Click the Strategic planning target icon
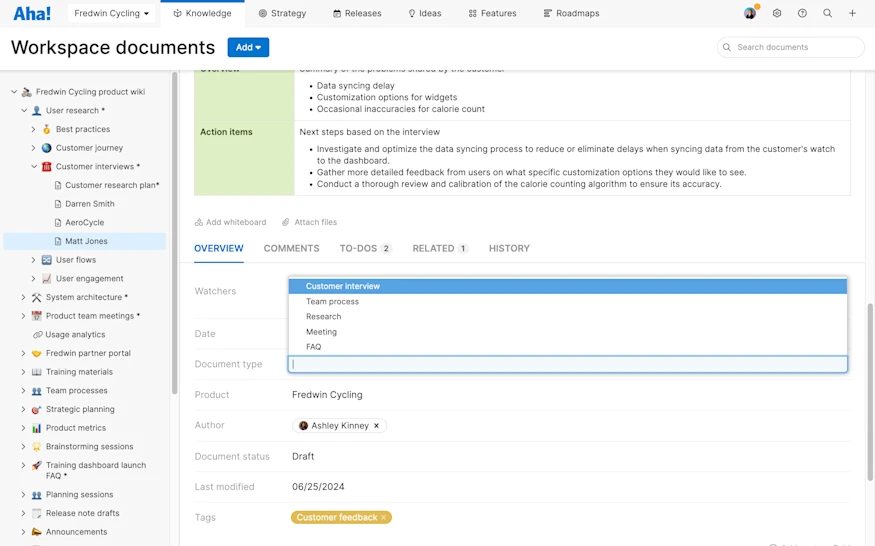Image resolution: width=875 pixels, height=546 pixels. 36,409
